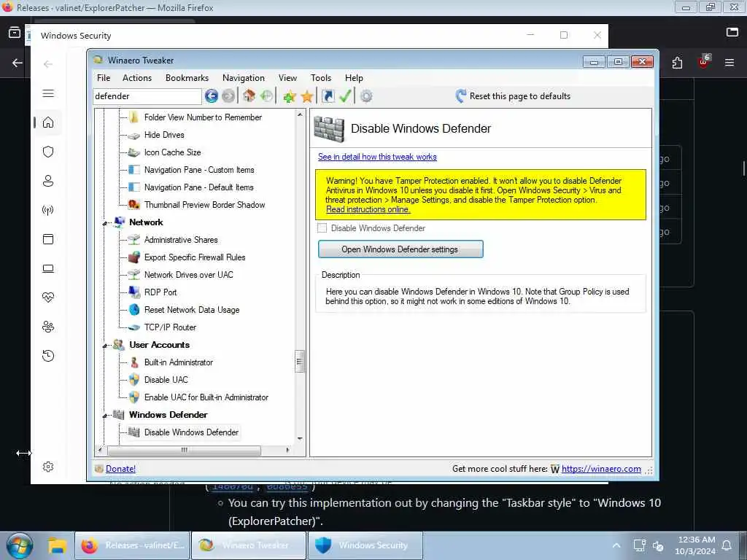Open the Navigation menu

coord(244,78)
